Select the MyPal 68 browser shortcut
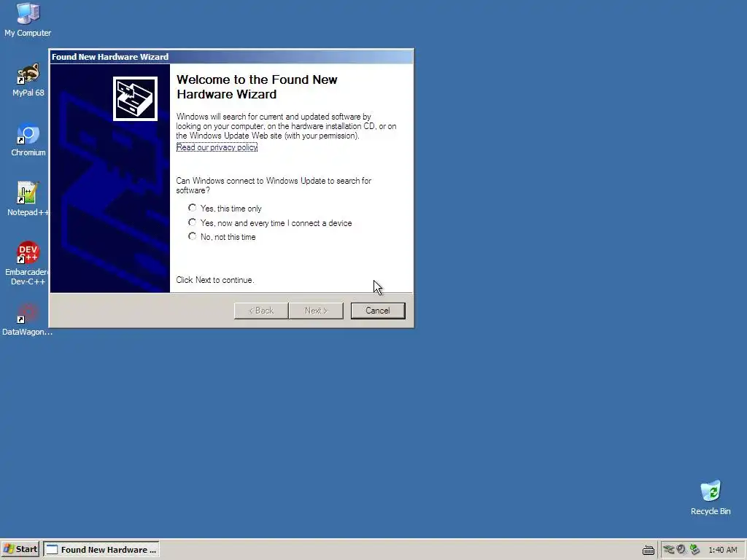The height and width of the screenshot is (560, 747). [28, 79]
